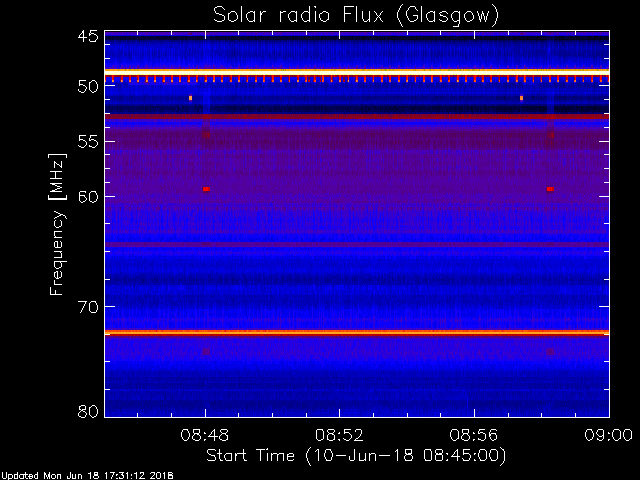Click the 55 frequency axis label
640x480 pixels.
pos(88,141)
